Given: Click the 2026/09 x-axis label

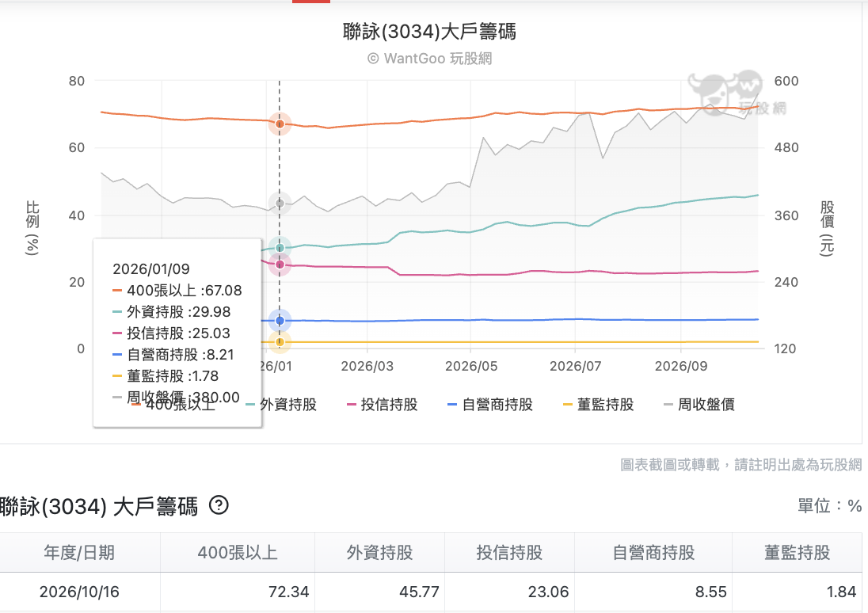Looking at the screenshot, I should coord(681,366).
